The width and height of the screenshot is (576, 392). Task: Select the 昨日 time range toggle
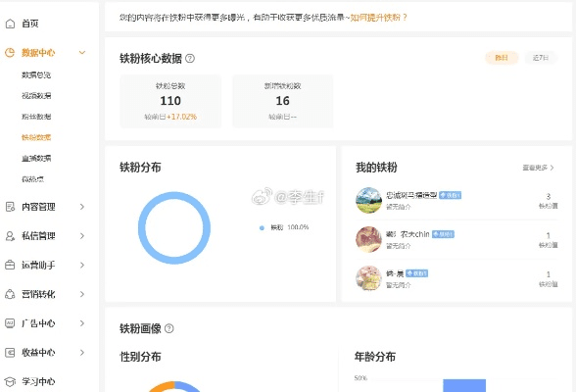(x=502, y=58)
